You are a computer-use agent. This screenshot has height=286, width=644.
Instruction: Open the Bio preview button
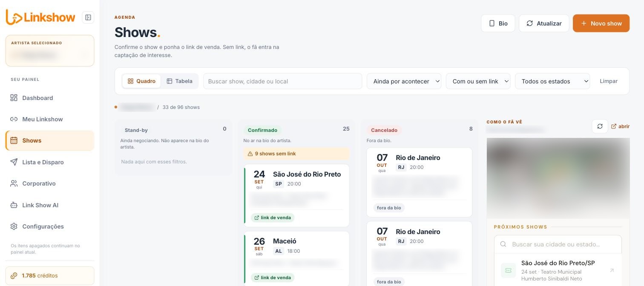(x=498, y=23)
